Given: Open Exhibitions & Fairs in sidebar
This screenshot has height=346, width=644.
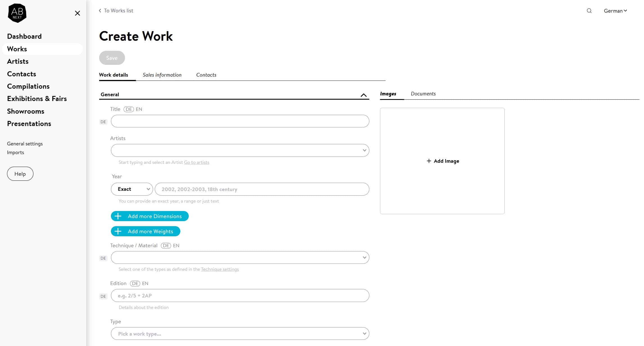Looking at the screenshot, I should coord(37,99).
